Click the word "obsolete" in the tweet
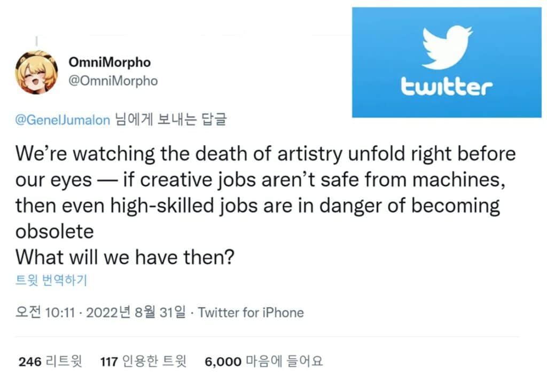Image resolution: width=547 pixels, height=392 pixels. point(54,231)
